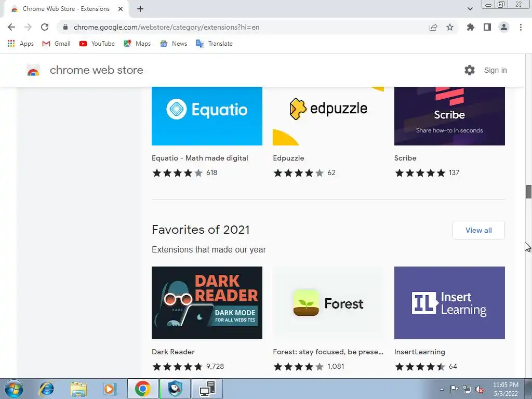The height and width of the screenshot is (399, 532).
Task: Go back using the browser back arrow
Action: [11, 27]
